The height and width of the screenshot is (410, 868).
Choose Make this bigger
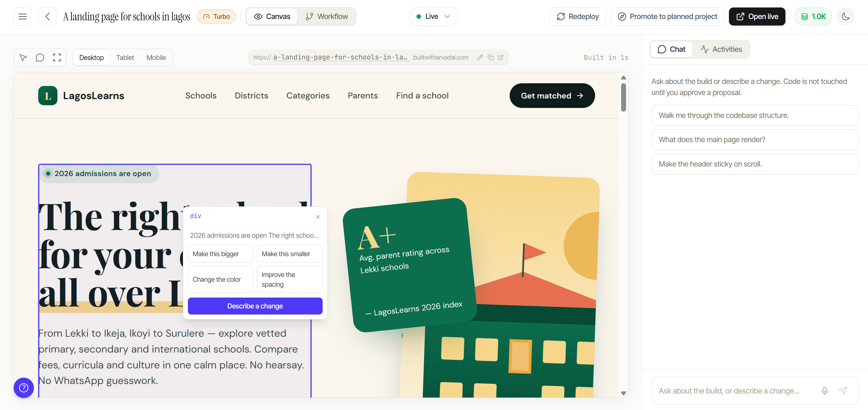coord(220,254)
